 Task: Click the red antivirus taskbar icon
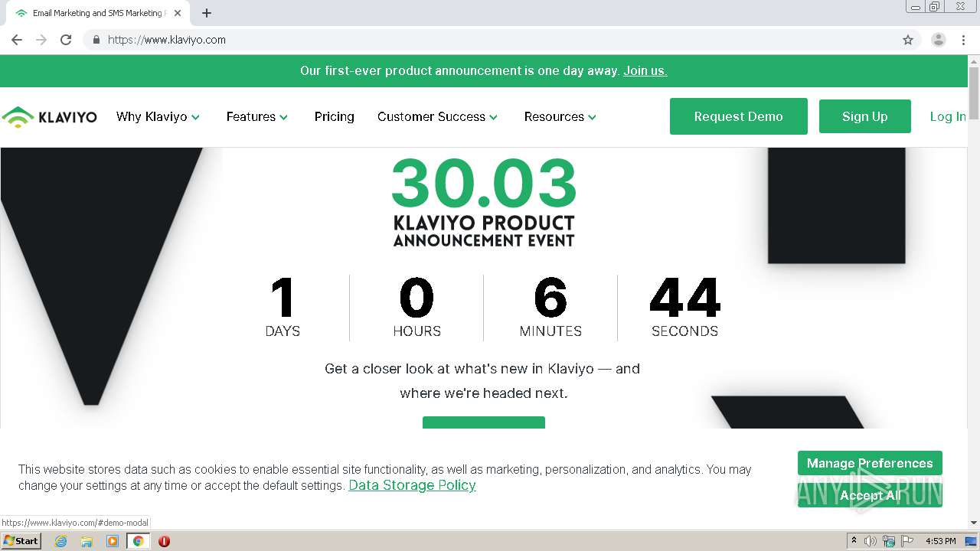164,541
